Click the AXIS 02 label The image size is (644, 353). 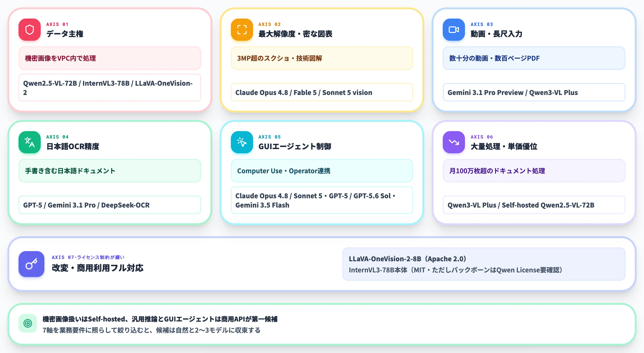[269, 24]
